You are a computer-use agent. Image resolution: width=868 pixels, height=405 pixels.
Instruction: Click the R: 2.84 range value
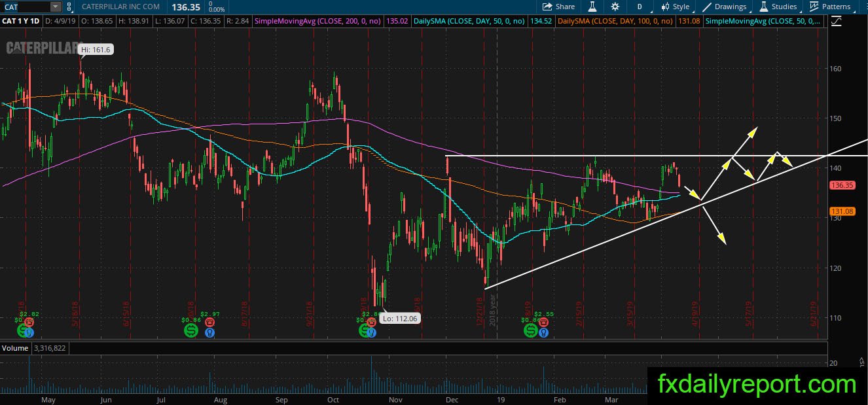239,21
